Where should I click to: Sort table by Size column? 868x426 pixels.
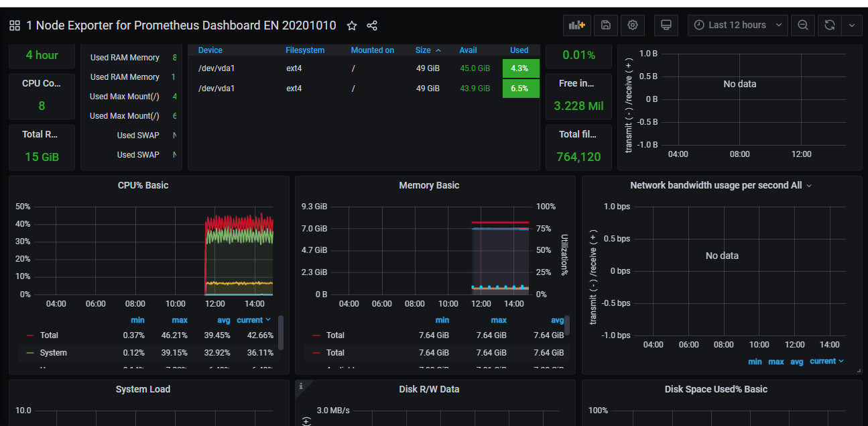tap(428, 50)
